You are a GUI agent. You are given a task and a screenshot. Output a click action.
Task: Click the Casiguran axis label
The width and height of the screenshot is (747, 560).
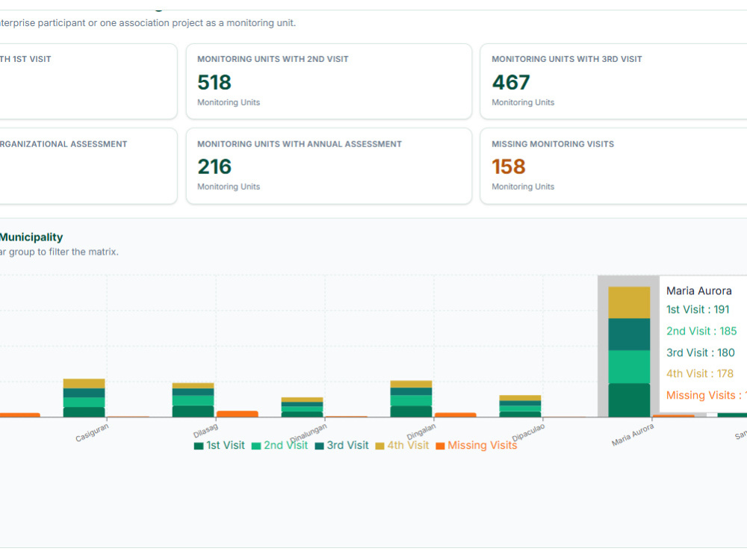pos(93,432)
